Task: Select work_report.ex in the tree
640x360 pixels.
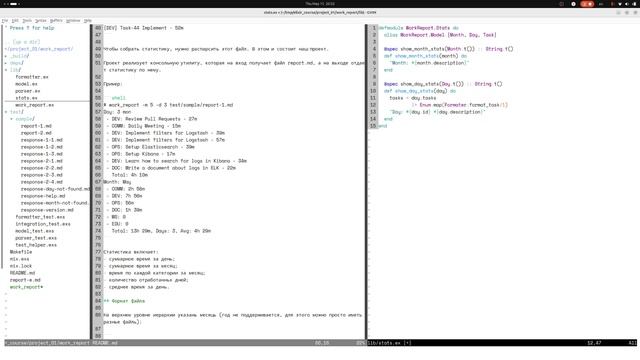Action: point(35,105)
